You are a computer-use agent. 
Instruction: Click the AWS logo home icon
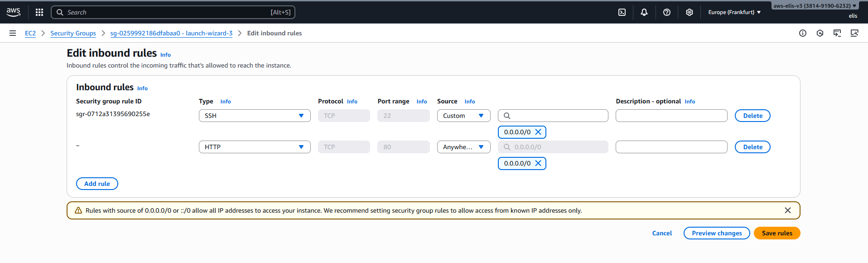point(14,12)
